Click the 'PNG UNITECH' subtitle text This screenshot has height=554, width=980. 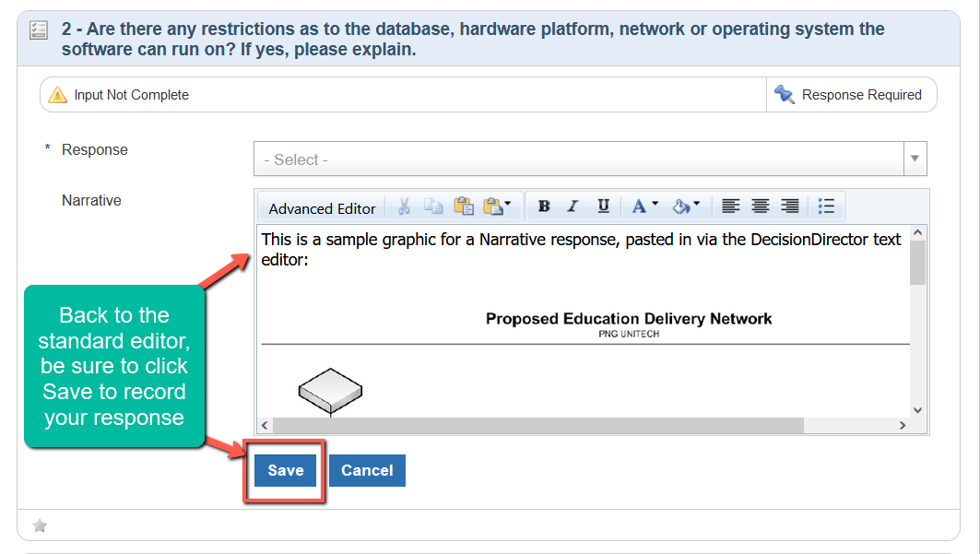click(629, 334)
